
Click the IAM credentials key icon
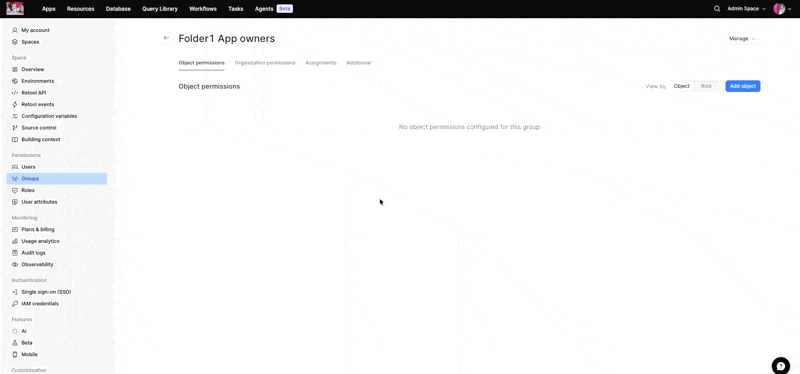pos(15,304)
